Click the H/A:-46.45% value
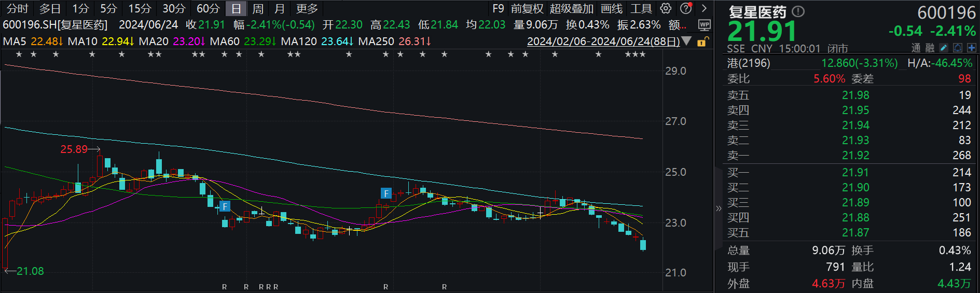 pyautogui.click(x=940, y=63)
